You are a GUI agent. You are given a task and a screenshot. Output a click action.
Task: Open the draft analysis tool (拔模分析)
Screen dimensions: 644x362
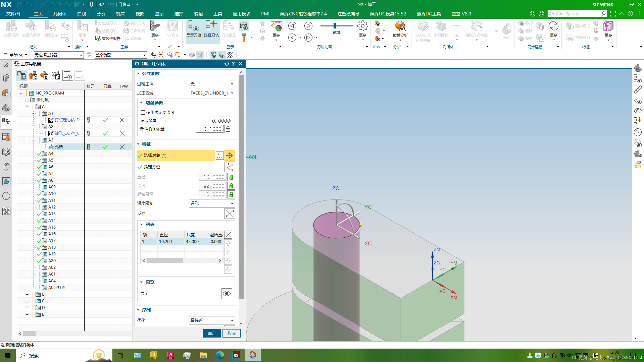click(400, 29)
